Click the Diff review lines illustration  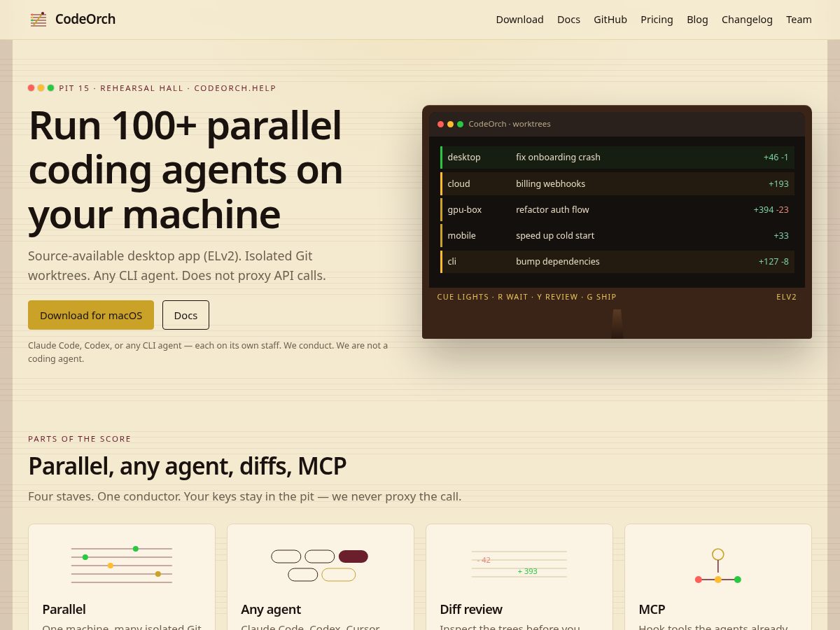(x=519, y=564)
